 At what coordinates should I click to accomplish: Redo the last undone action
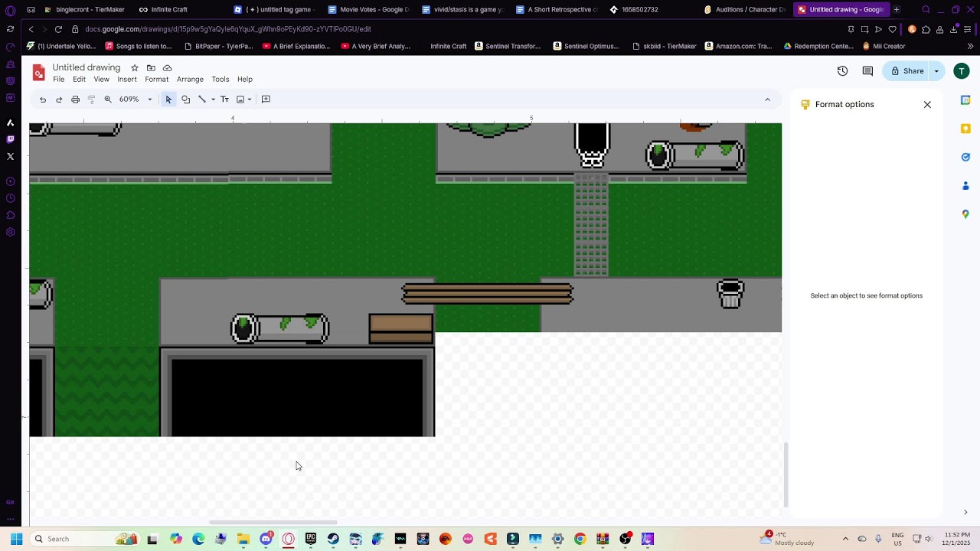59,99
